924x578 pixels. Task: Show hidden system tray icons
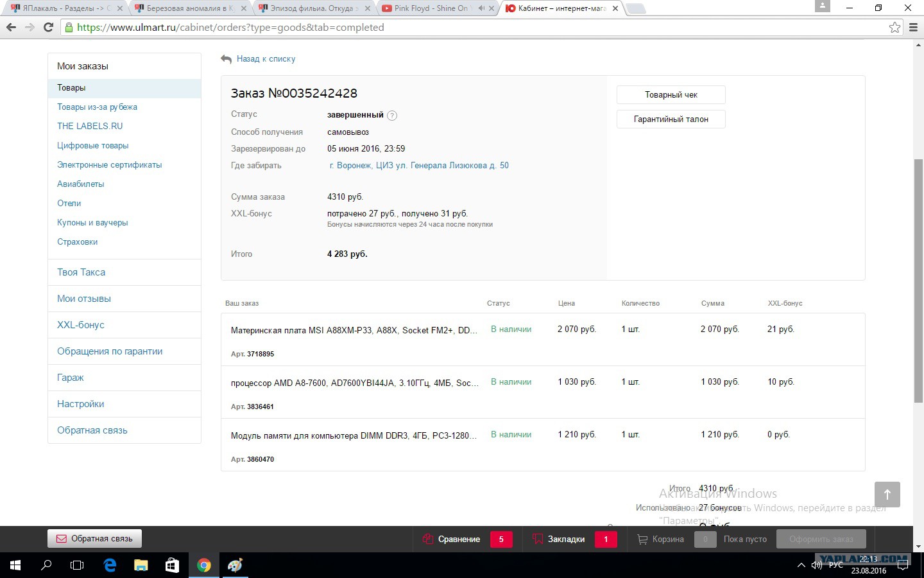pos(801,565)
